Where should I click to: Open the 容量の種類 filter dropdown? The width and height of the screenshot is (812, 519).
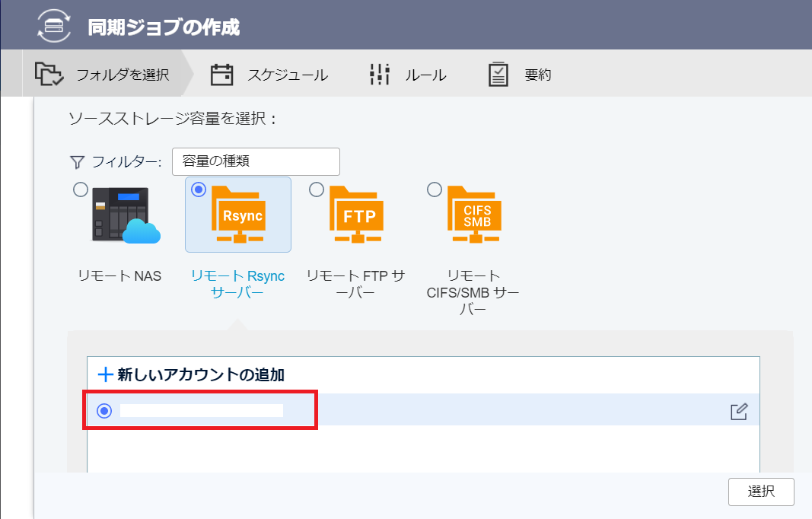(x=256, y=161)
